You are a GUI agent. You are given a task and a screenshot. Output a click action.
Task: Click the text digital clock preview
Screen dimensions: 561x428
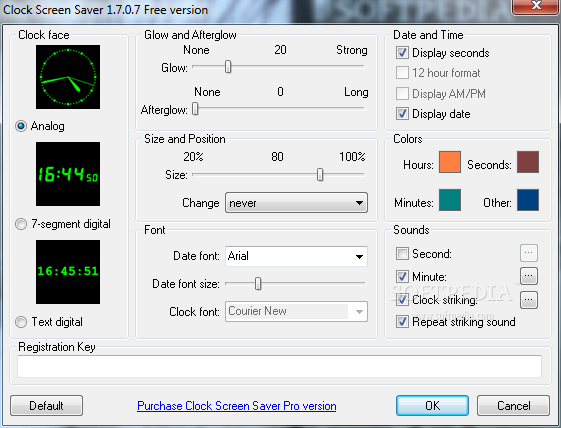(x=68, y=272)
